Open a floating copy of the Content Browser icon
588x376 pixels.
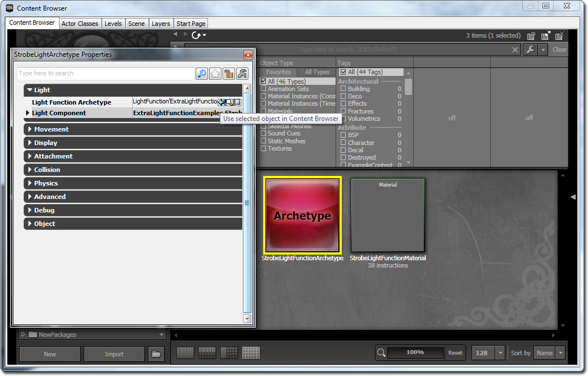545,35
